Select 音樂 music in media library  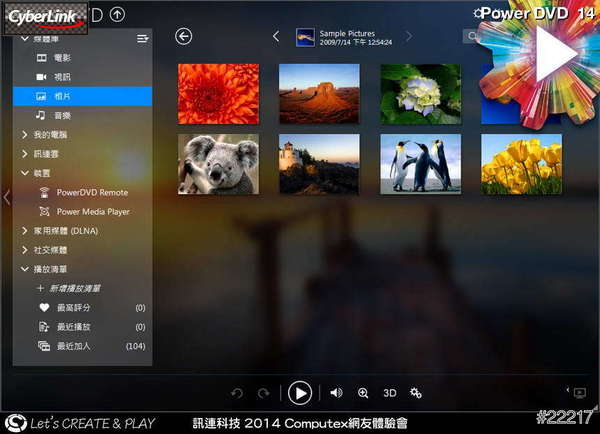click(x=83, y=115)
